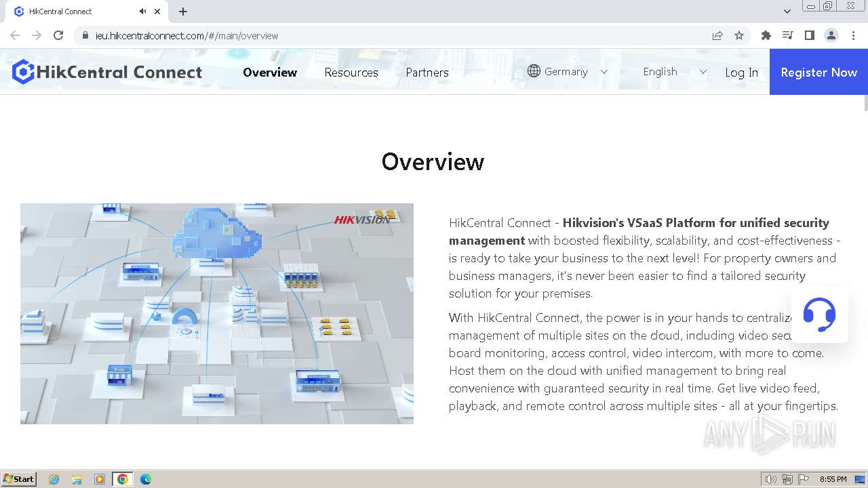This screenshot has width=868, height=488.
Task: Open the Extensions puzzle icon
Action: [766, 35]
